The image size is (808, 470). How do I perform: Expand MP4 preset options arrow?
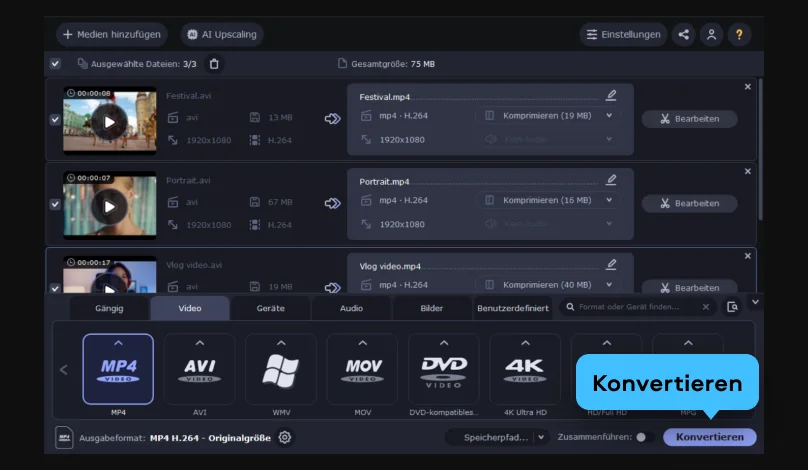coord(118,343)
